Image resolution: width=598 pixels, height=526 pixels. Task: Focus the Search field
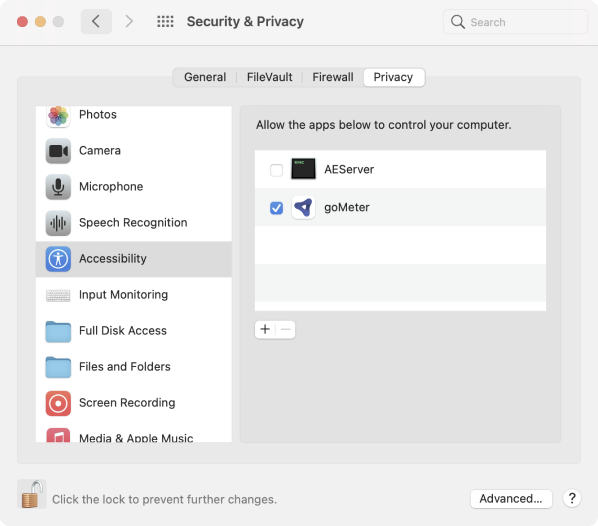[515, 22]
